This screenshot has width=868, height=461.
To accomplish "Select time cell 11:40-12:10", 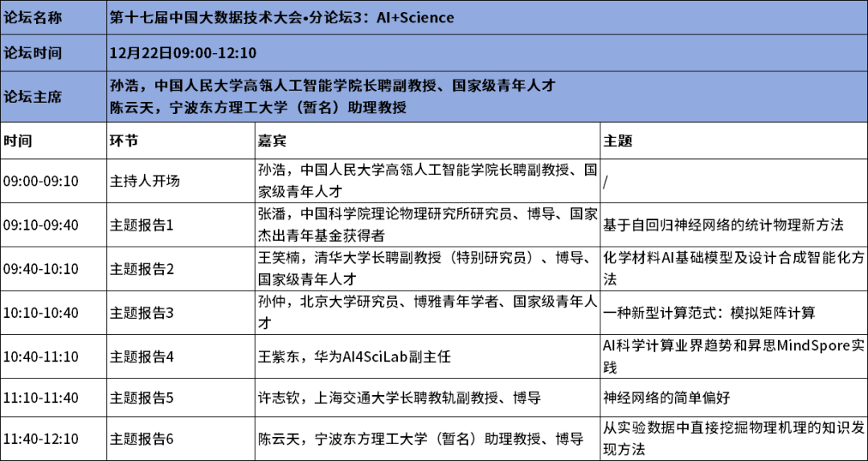I will (x=53, y=439).
